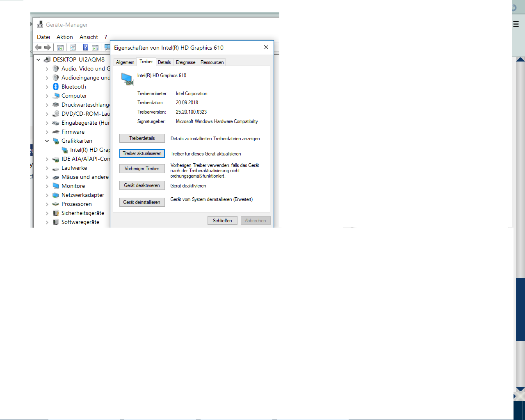Switch to the Ereignisse tab
This screenshot has width=525, height=420.
pos(186,62)
